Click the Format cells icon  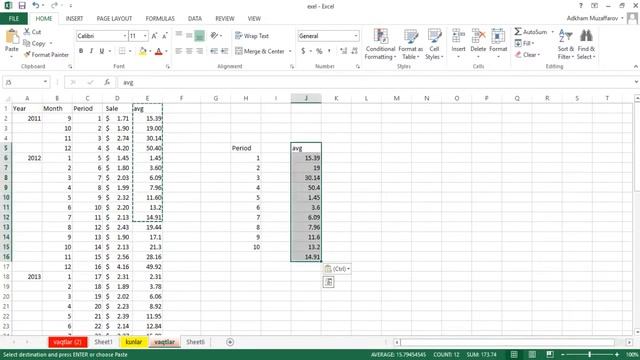pyautogui.click(x=498, y=36)
